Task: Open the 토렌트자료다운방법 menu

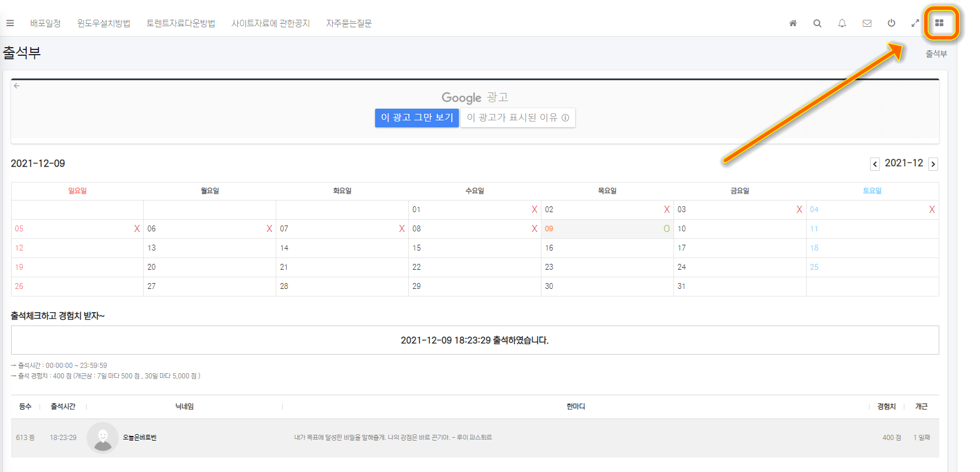Action: pyautogui.click(x=181, y=23)
